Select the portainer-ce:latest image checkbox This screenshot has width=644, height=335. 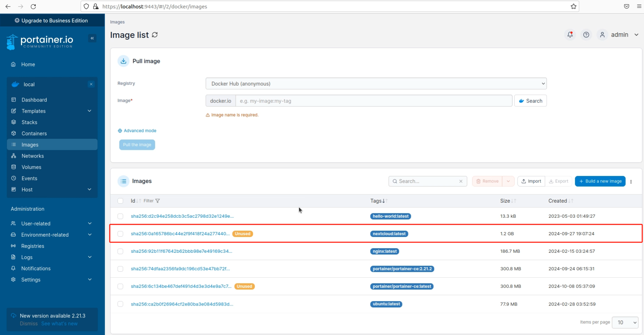coord(120,286)
